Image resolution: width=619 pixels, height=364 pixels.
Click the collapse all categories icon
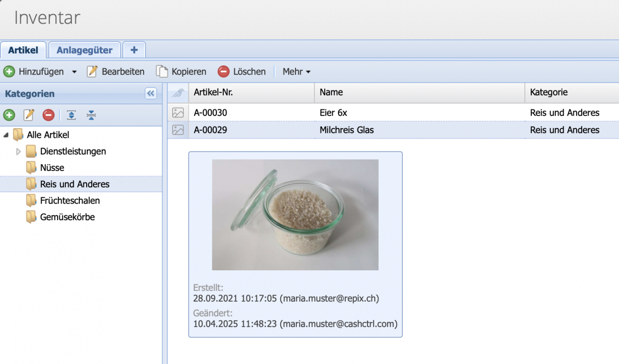click(x=91, y=115)
